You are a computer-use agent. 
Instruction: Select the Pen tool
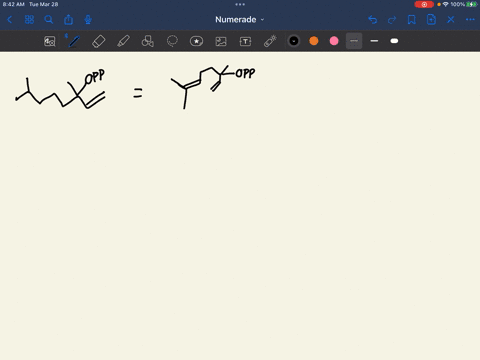(74, 41)
